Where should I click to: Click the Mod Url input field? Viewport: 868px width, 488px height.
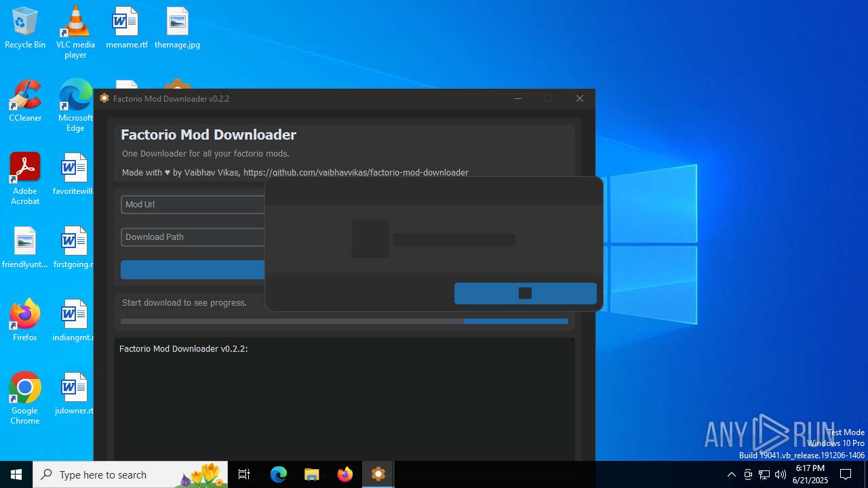tap(193, 204)
